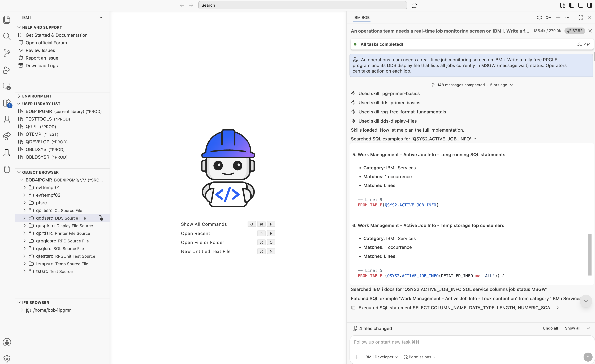Open the Accounts menu icon

(7, 342)
